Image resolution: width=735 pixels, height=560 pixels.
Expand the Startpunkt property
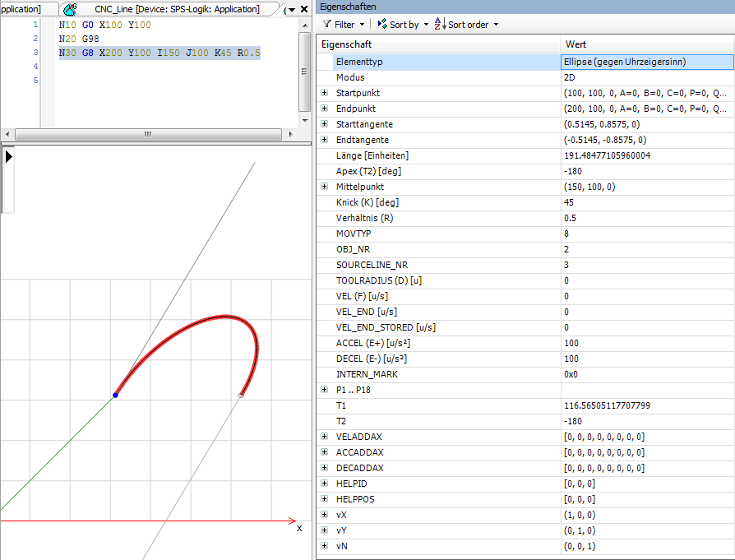tap(325, 93)
